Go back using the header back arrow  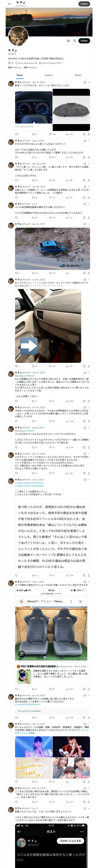pos(9,4)
